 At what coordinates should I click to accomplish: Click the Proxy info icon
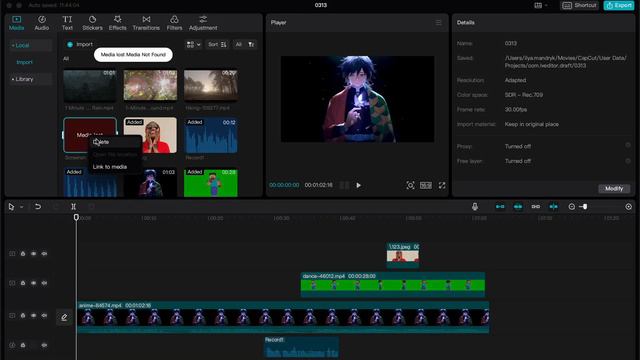(628, 145)
